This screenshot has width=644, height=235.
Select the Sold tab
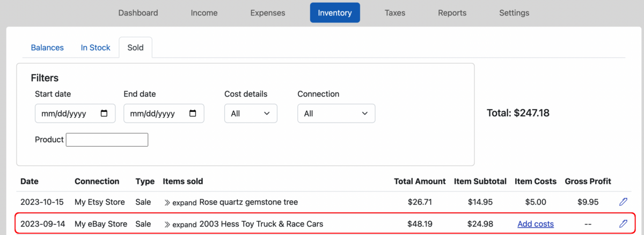[x=135, y=47]
